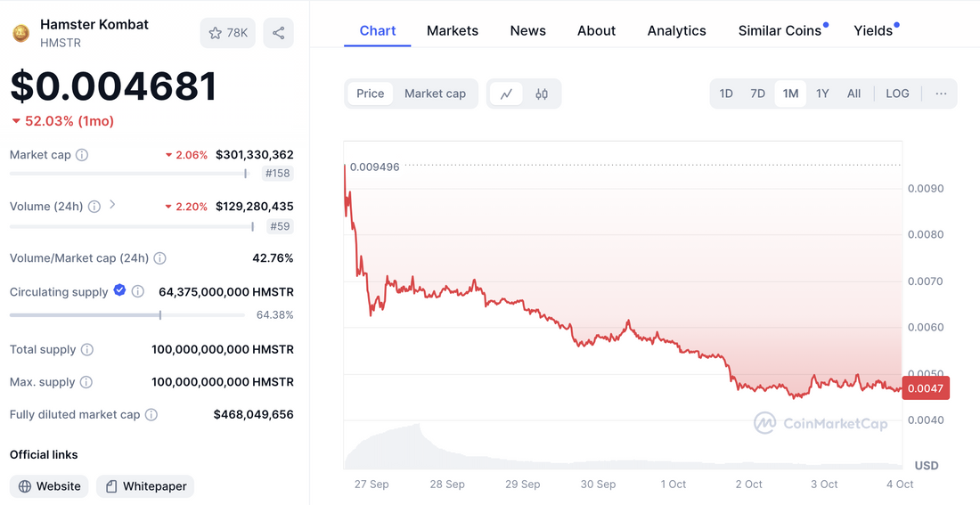
Task: Show info for Total supply
Action: coord(87,349)
